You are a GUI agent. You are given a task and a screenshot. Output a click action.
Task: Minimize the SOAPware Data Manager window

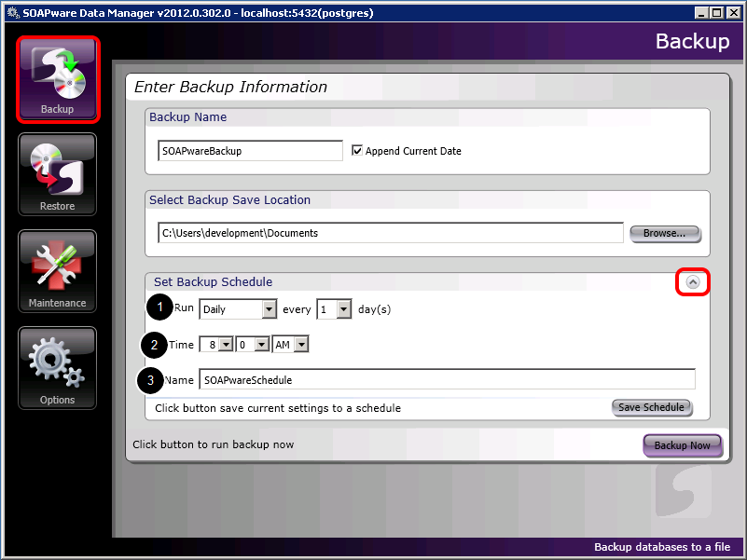pos(700,13)
